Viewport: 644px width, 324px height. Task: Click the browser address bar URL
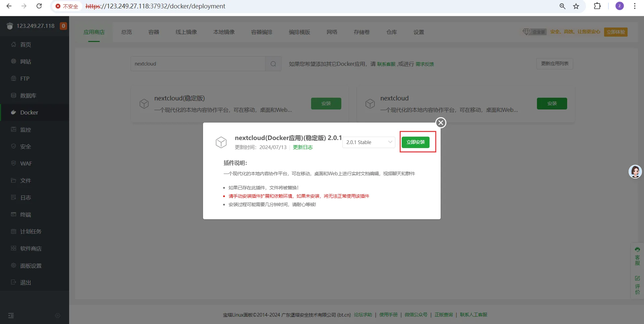(155, 6)
